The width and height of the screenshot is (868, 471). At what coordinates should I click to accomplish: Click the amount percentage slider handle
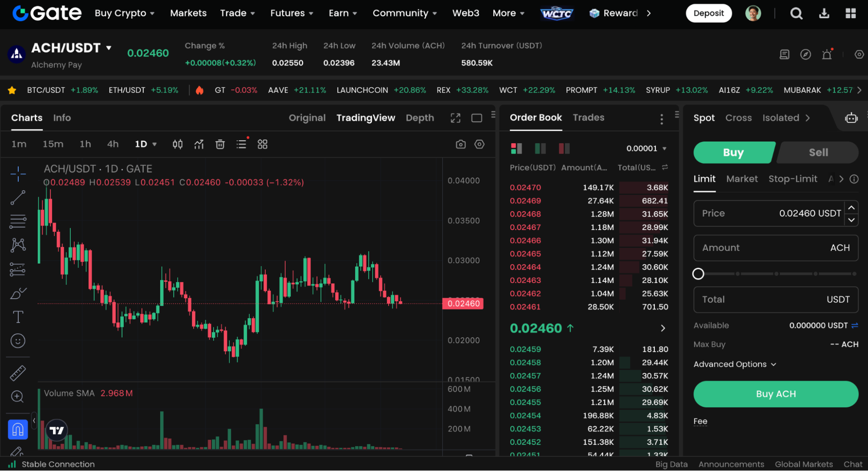[x=698, y=274]
